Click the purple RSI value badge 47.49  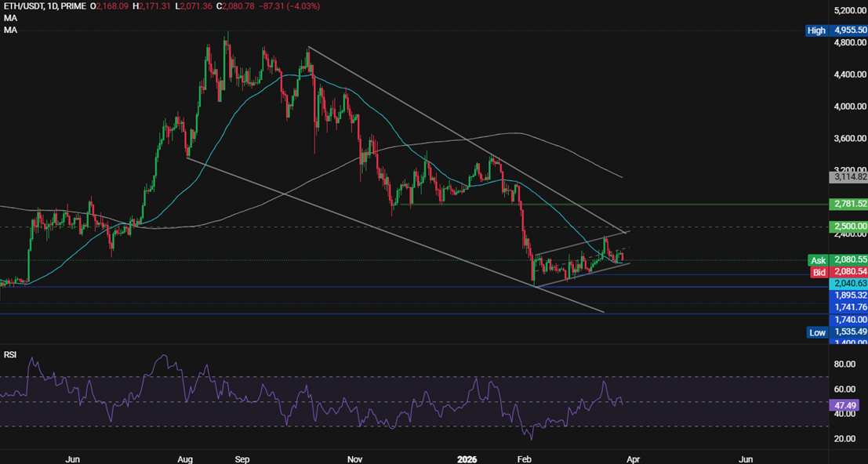click(845, 405)
